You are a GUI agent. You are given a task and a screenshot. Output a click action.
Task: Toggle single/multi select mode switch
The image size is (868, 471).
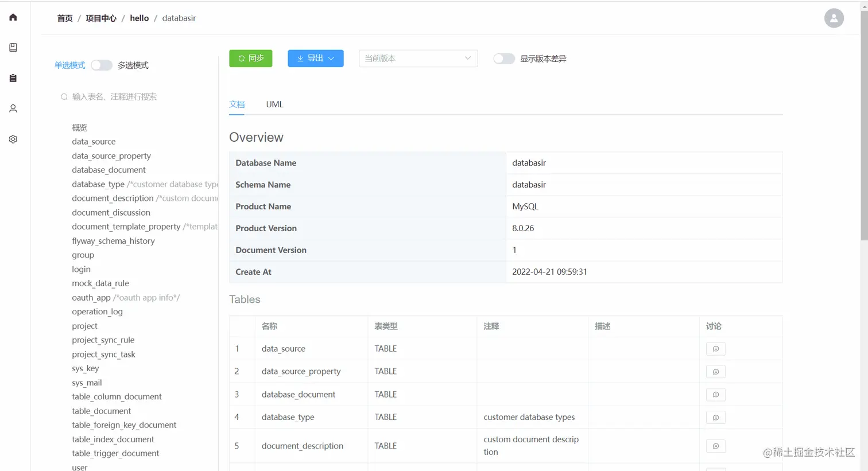[x=102, y=65]
